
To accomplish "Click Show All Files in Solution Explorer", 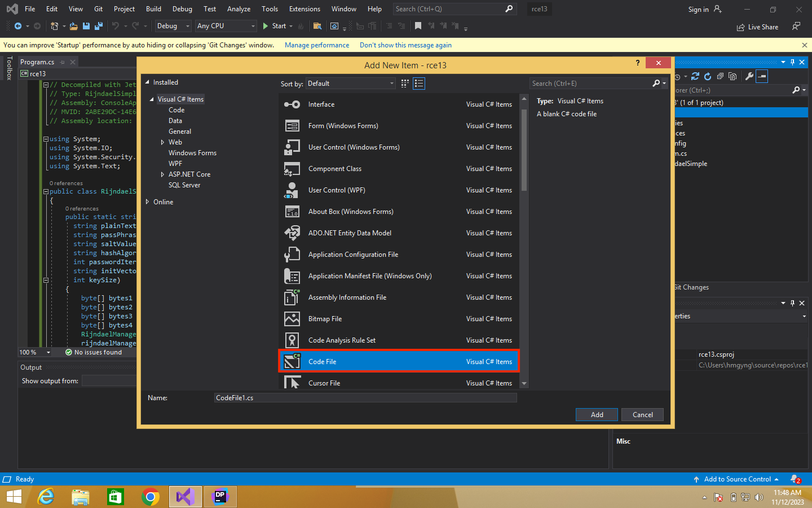I will [x=732, y=76].
